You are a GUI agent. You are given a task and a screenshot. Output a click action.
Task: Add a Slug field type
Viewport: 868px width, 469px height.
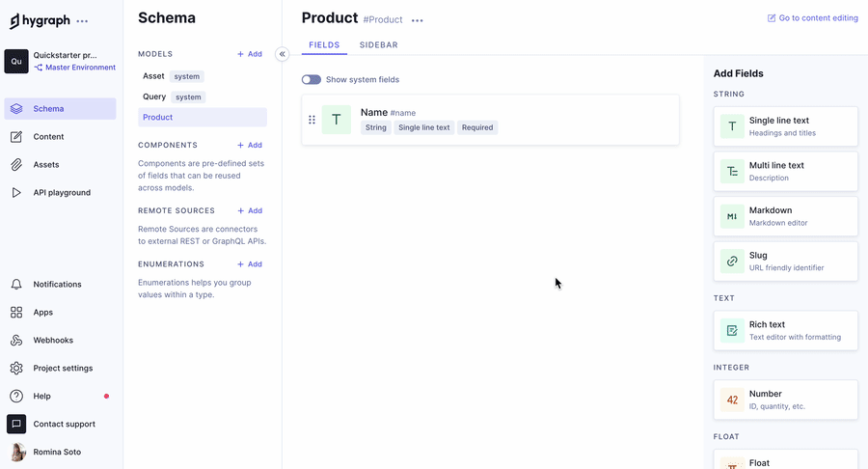[x=785, y=261]
